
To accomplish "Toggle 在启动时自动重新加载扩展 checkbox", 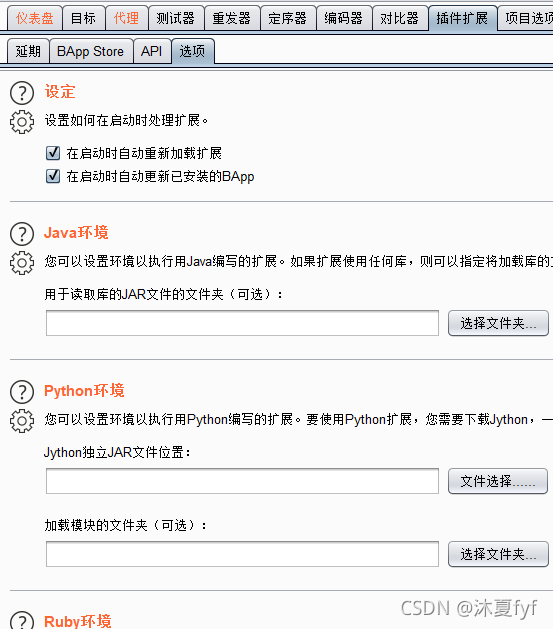I will (53, 153).
